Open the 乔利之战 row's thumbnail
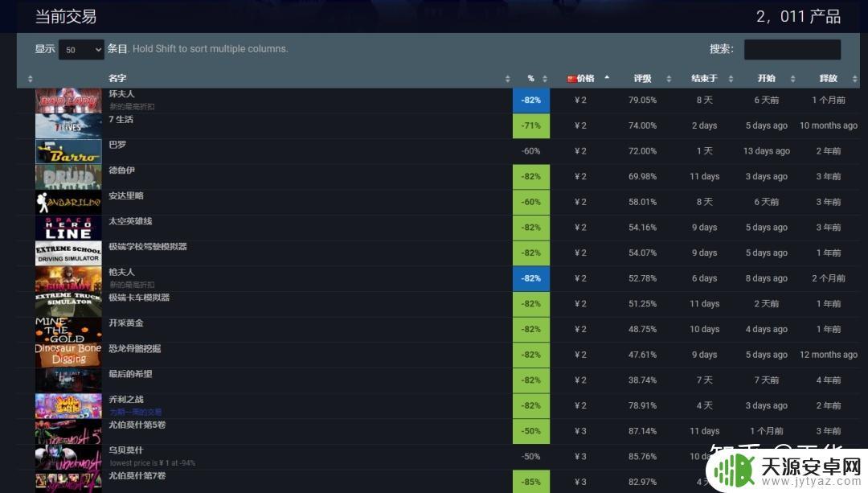Viewport: 868px width, 493px height. [x=68, y=407]
